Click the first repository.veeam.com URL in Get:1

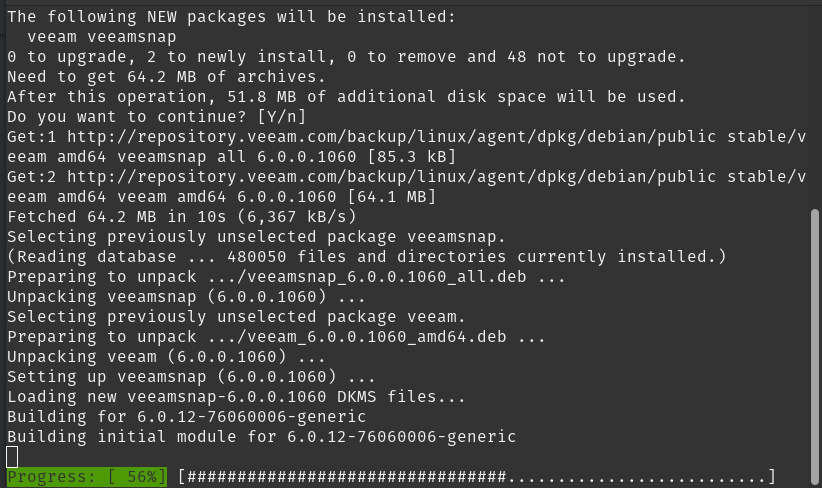pyautogui.click(x=392, y=137)
